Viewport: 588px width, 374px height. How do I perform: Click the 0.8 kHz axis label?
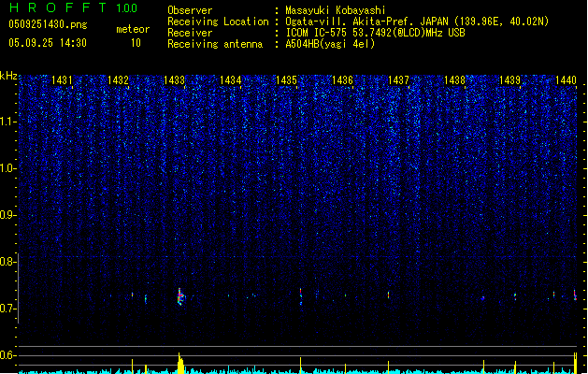coord(7,262)
